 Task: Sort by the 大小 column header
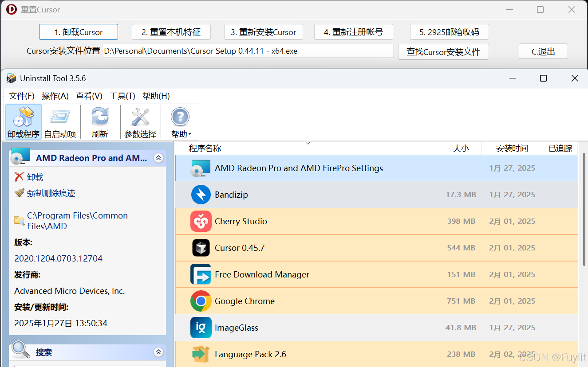click(x=461, y=148)
